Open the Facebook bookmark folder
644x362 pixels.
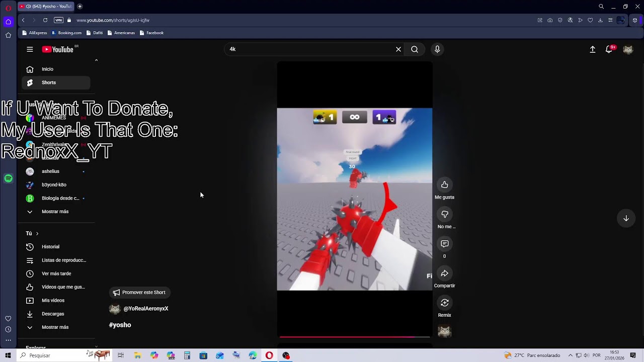tap(151, 33)
